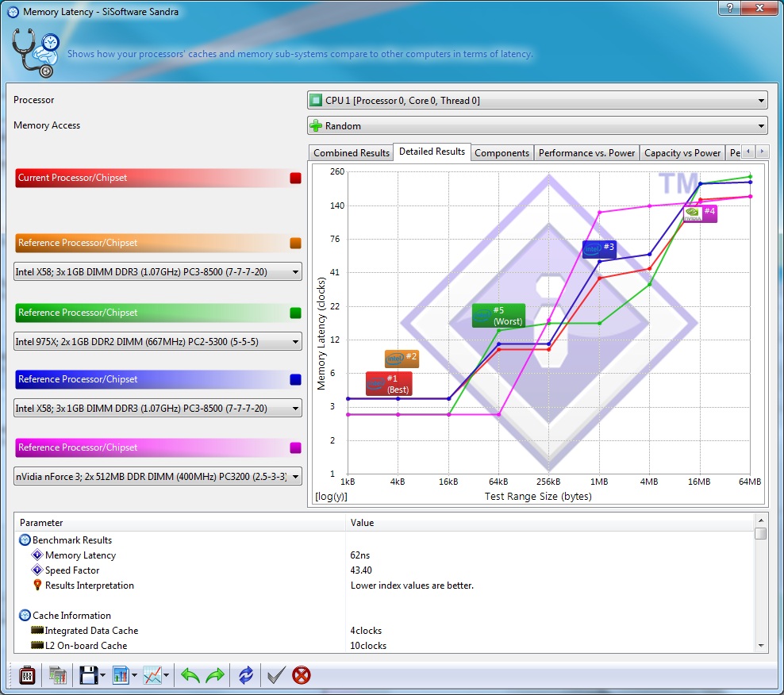Open the Performance vs. Power tab
The image size is (784, 695).
(x=586, y=153)
